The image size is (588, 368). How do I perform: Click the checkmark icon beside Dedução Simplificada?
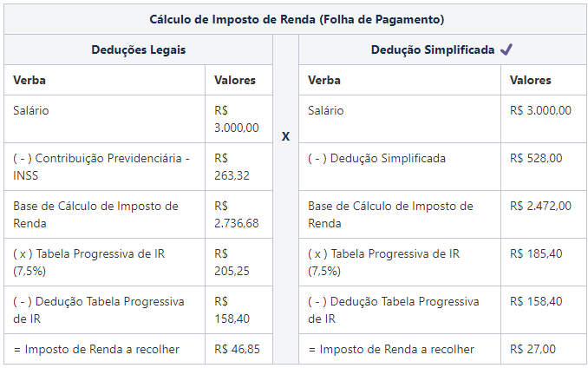pyautogui.click(x=506, y=49)
